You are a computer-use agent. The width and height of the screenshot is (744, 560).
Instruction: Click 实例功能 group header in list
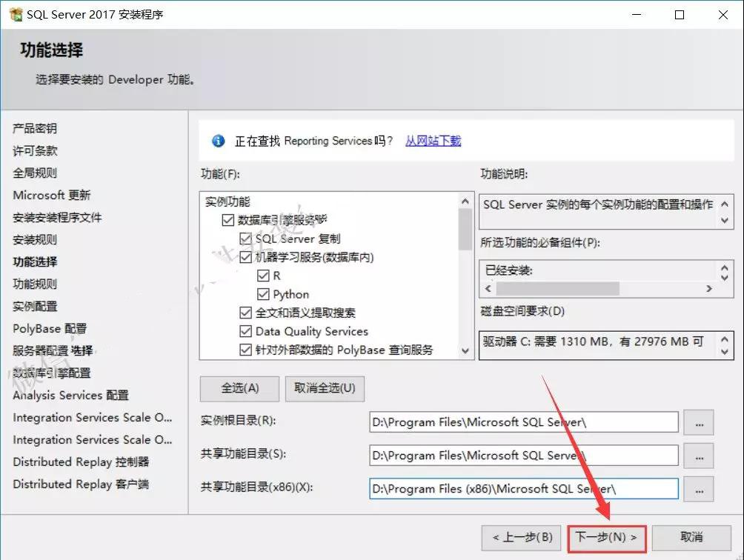[x=227, y=202]
